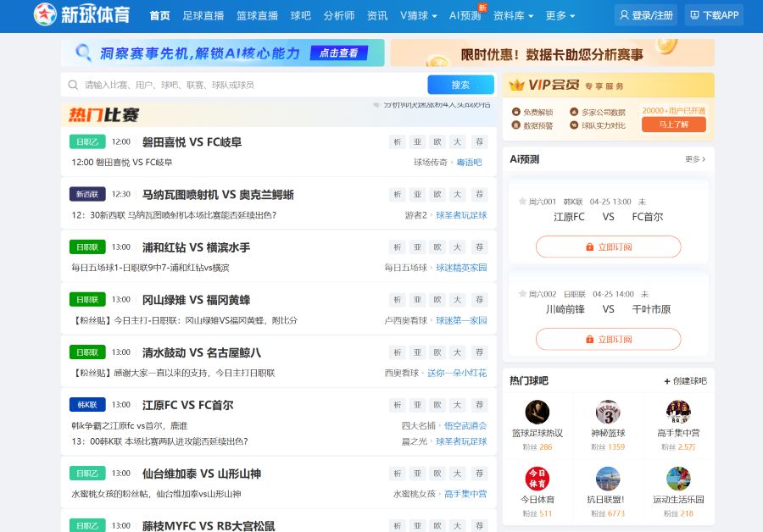The image size is (763, 532).
Task: Expand the 更多 navigation dropdown
Action: pos(560,15)
